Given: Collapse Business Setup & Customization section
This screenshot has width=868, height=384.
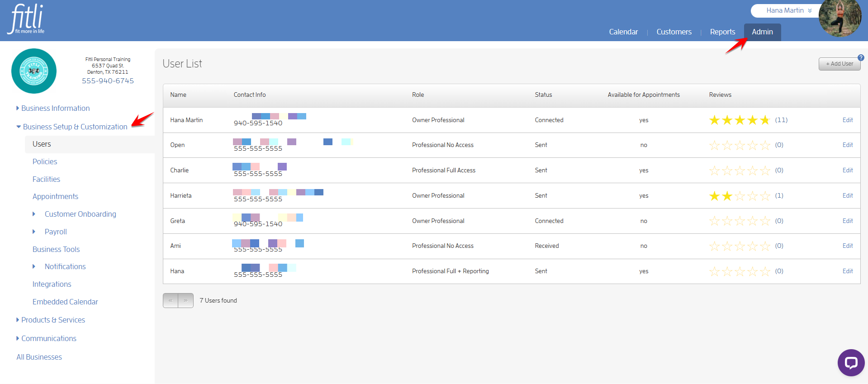Looking at the screenshot, I should click(72, 127).
